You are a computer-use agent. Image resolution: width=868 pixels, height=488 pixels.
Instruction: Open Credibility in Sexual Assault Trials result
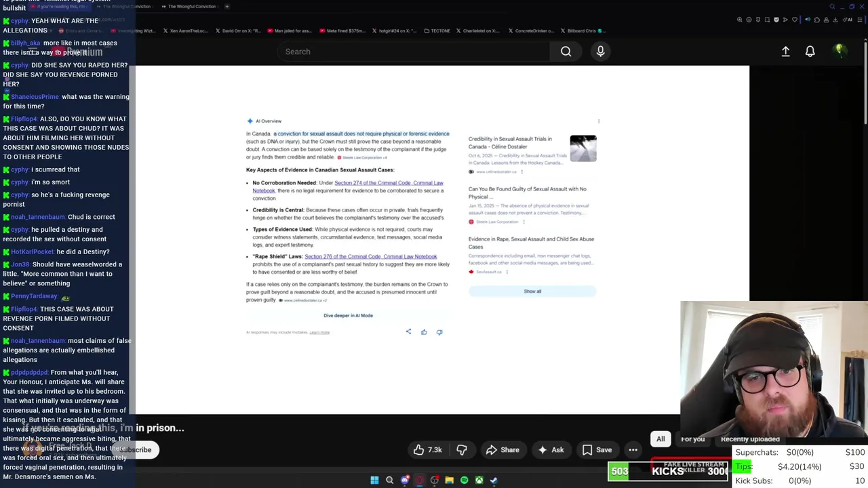click(510, 142)
